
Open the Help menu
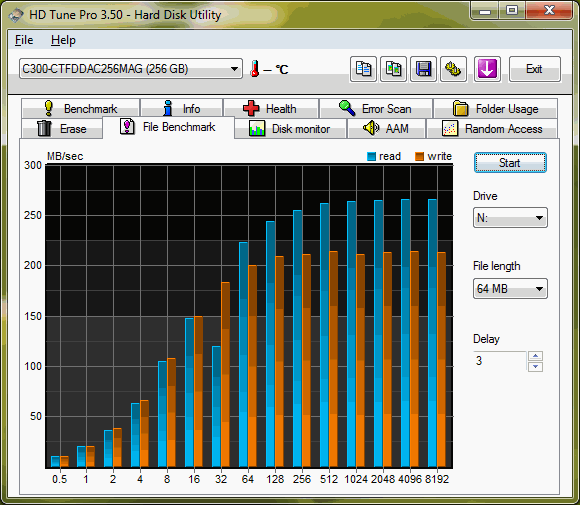tap(63, 40)
